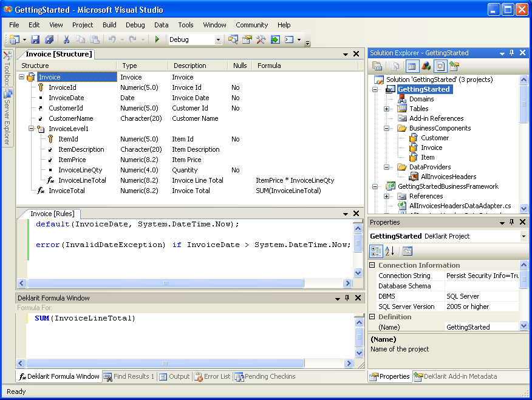The height and width of the screenshot is (400, 532).
Task: Click the formula window horizontal scrollbar
Action: coord(185,364)
